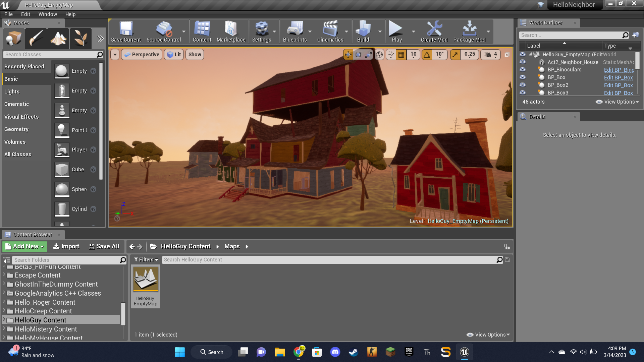Select the Geometry category
Viewport: 644px width, 362px height.
coord(27,129)
